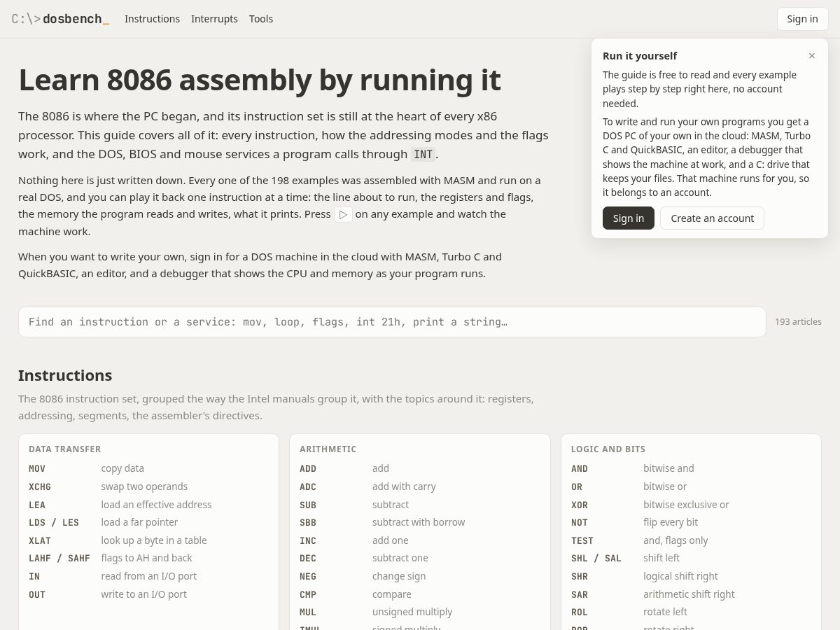
Task: Focus the instruction search field
Action: [392, 322]
